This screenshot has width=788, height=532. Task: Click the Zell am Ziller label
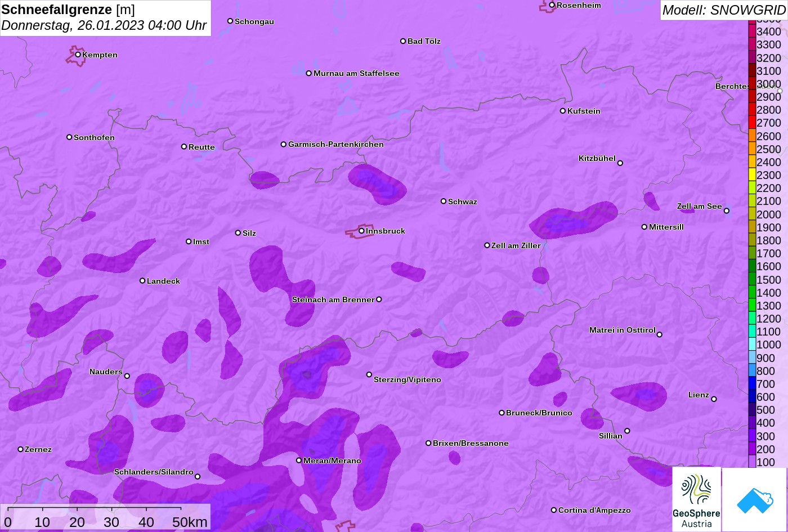pyautogui.click(x=516, y=245)
